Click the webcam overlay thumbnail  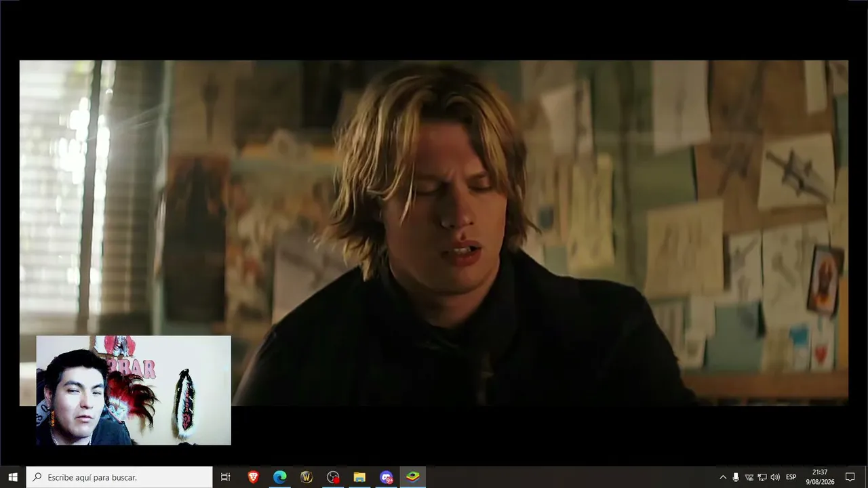coord(134,390)
